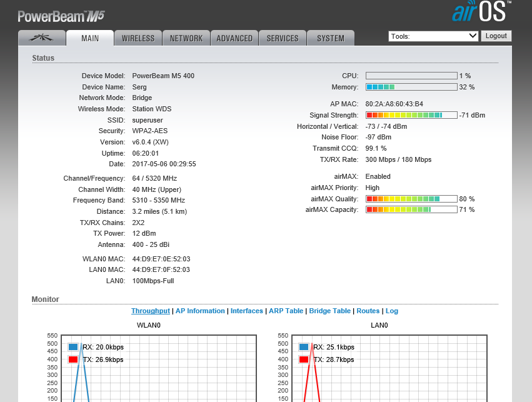Open the AP Information link
This screenshot has height=402, width=532.
click(x=200, y=311)
